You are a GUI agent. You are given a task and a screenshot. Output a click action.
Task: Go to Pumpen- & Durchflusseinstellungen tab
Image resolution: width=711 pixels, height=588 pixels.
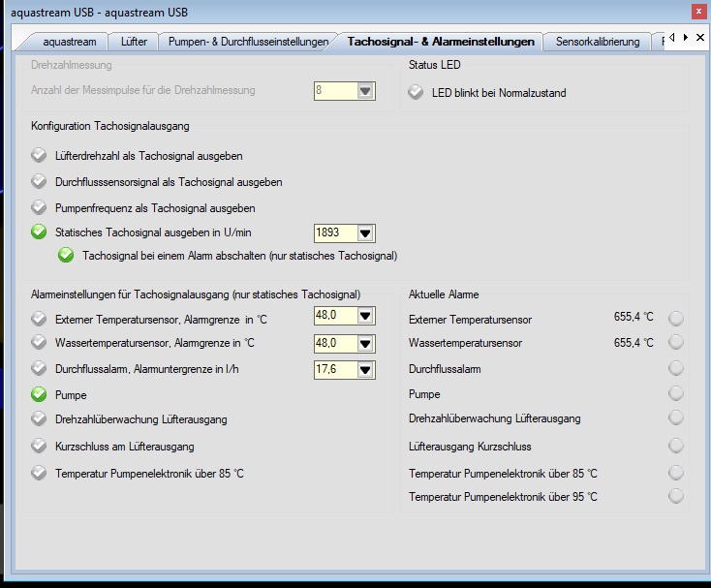(248, 42)
